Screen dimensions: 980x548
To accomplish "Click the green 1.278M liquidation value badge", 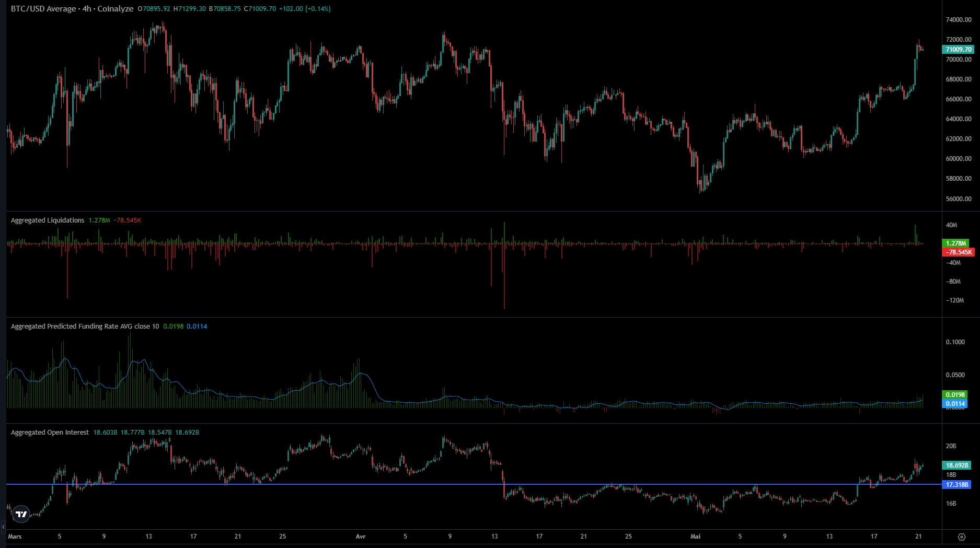I will pos(956,243).
